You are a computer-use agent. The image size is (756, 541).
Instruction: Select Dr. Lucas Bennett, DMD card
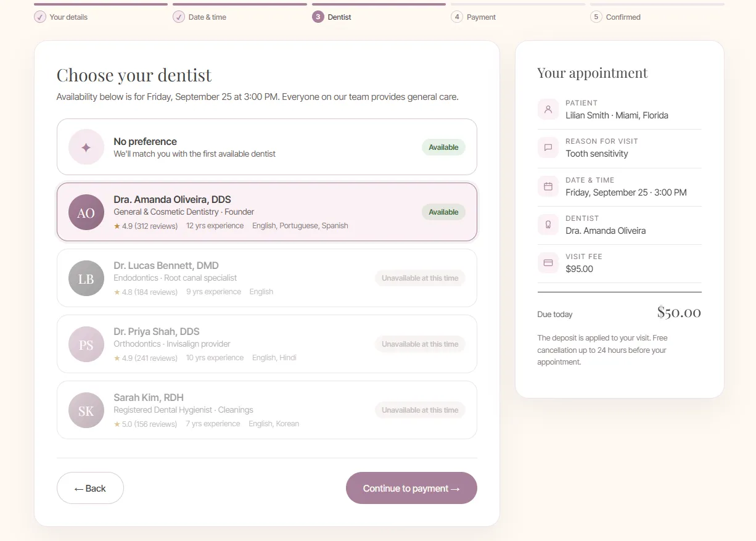[267, 278]
